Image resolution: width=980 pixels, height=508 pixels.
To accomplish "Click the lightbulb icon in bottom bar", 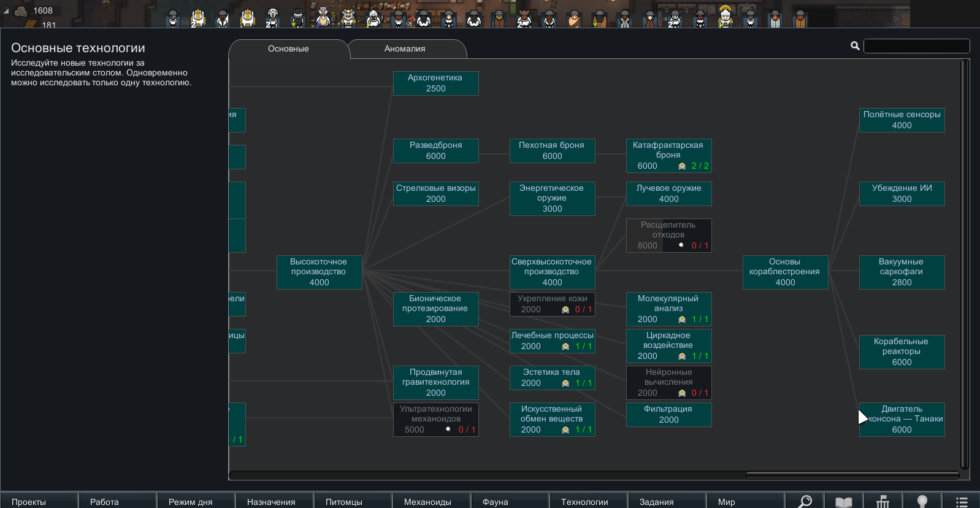I will (x=922, y=501).
